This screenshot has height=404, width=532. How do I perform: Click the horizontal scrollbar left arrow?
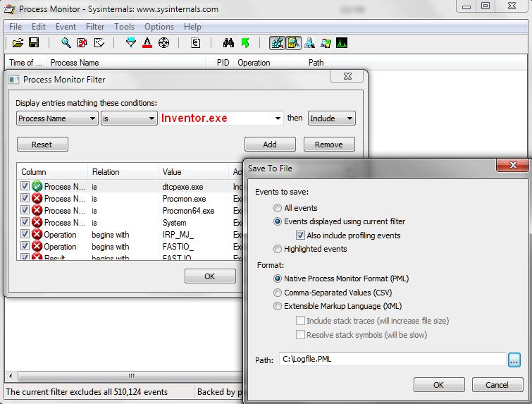(x=11, y=376)
